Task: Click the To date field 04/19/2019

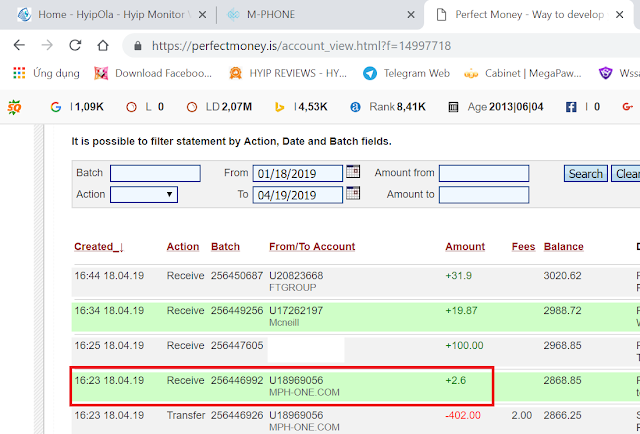Action: tap(298, 195)
